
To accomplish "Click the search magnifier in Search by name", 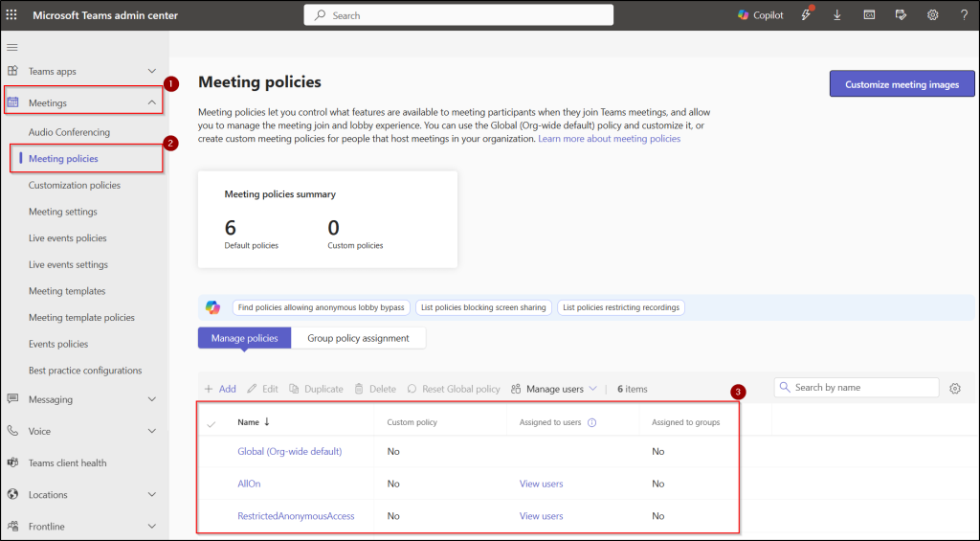I will tap(785, 387).
